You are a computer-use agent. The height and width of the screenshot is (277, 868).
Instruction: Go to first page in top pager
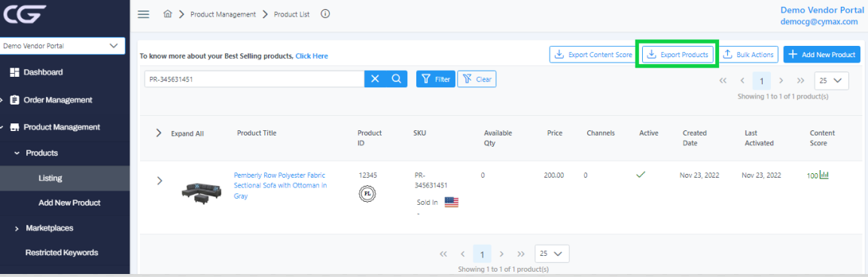pos(723,81)
